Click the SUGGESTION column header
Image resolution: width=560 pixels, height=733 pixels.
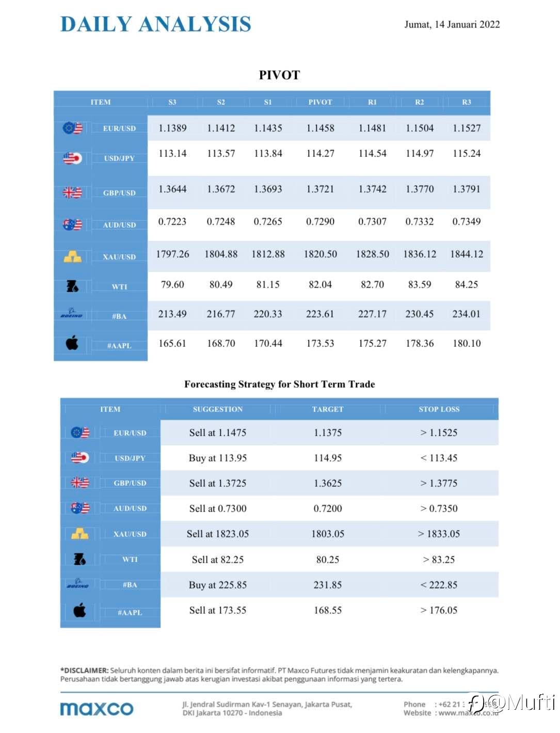tap(218, 409)
